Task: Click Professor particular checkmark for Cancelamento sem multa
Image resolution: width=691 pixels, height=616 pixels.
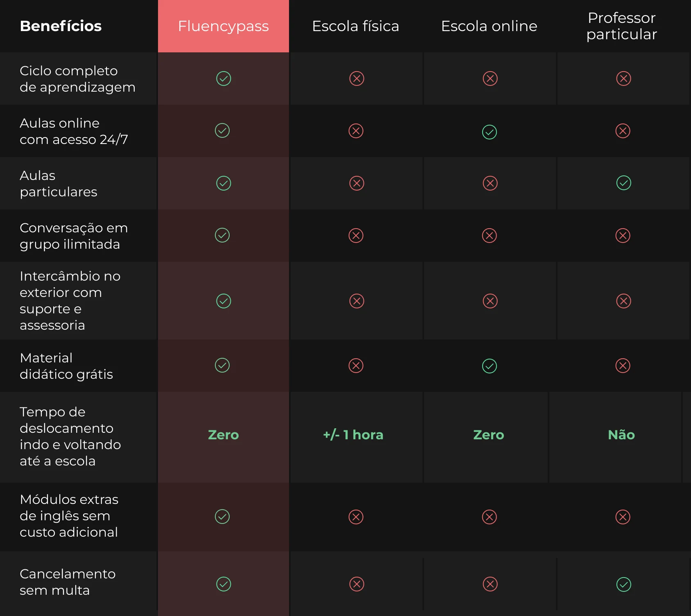Action: [624, 585]
